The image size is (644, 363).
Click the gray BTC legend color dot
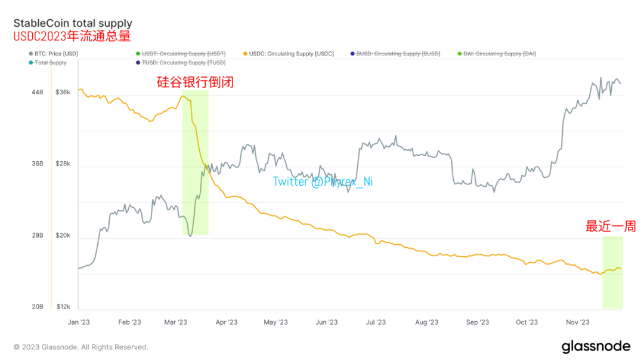31,54
